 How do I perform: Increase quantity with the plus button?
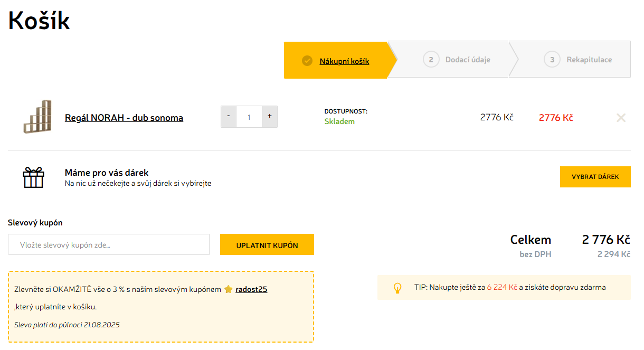270,117
